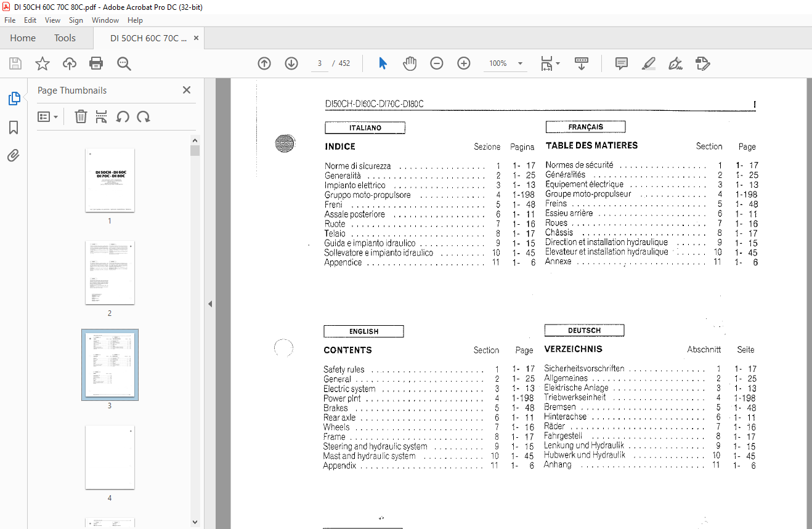Open the Help menu

pyautogui.click(x=135, y=20)
